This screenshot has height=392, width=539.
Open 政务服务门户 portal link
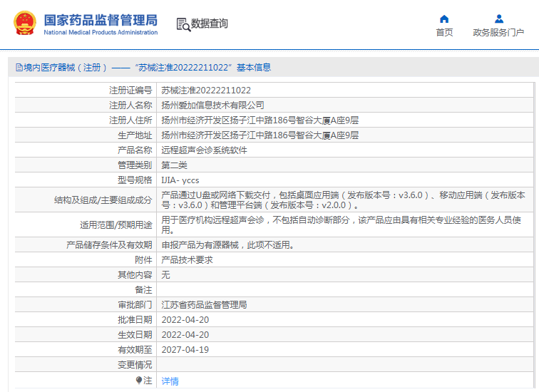498,32
